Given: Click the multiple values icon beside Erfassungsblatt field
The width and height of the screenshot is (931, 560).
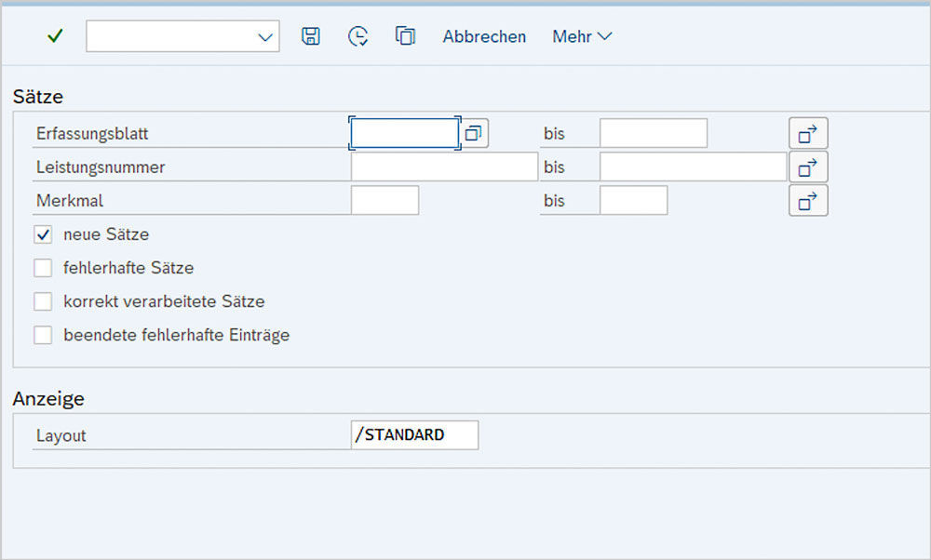Looking at the screenshot, I should click(x=473, y=132).
